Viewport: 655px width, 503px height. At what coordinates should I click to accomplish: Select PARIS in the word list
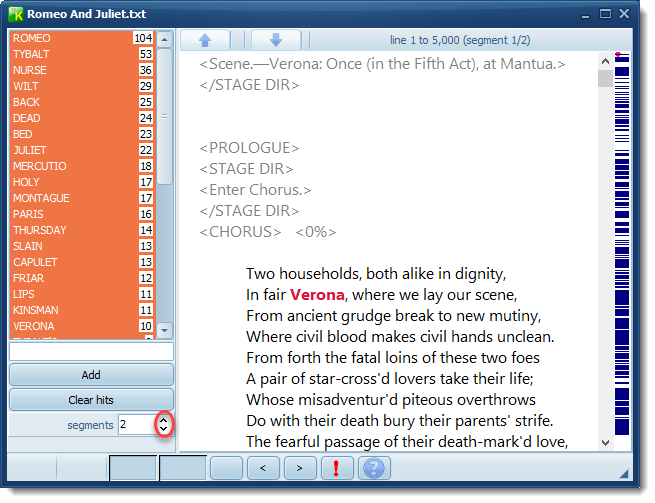click(82, 214)
